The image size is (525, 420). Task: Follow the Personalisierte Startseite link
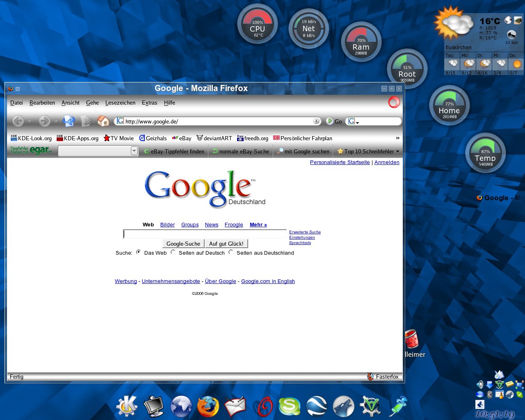tap(340, 162)
